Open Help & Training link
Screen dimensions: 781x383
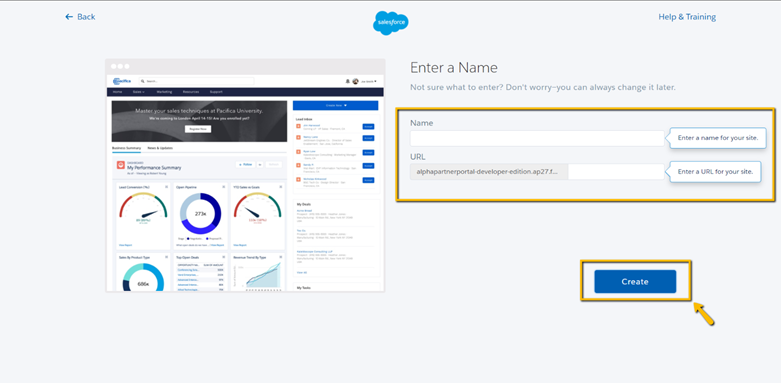pyautogui.click(x=687, y=17)
